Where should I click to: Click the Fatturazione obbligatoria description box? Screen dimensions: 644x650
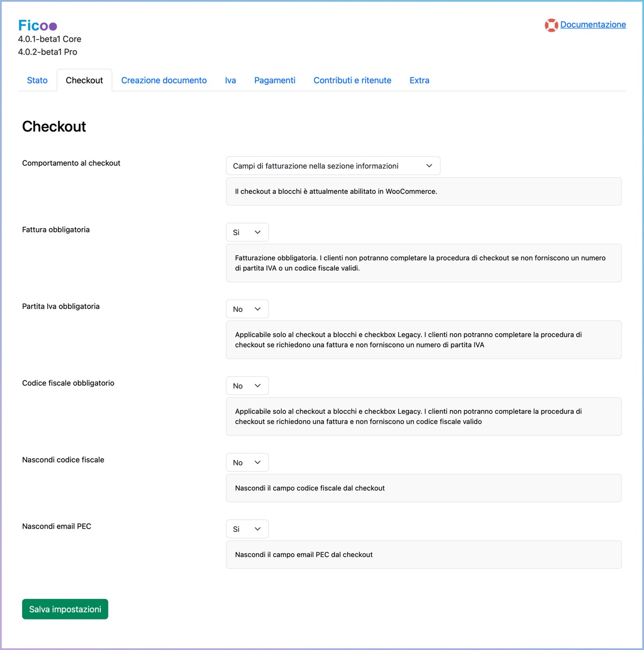point(423,263)
